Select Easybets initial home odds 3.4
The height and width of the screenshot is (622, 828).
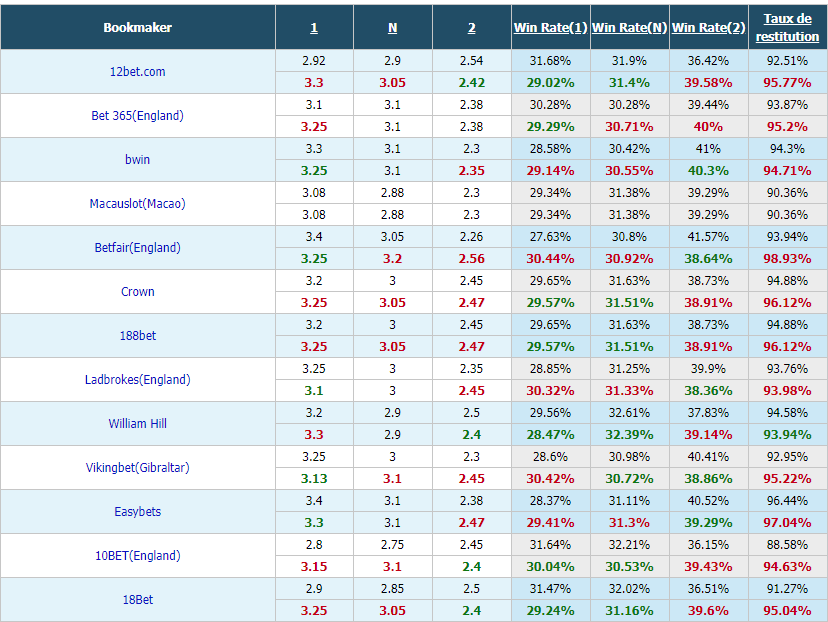tap(314, 501)
